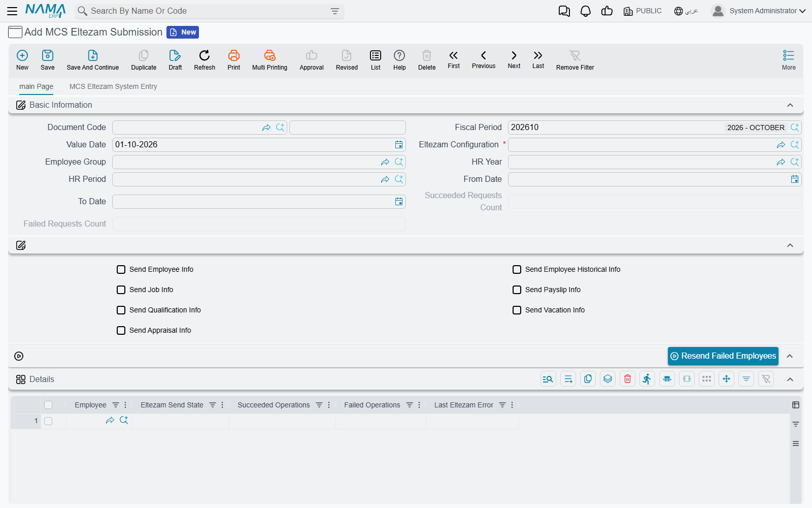812x508 pixels.
Task: Click the Print toolbar icon
Action: point(234,55)
